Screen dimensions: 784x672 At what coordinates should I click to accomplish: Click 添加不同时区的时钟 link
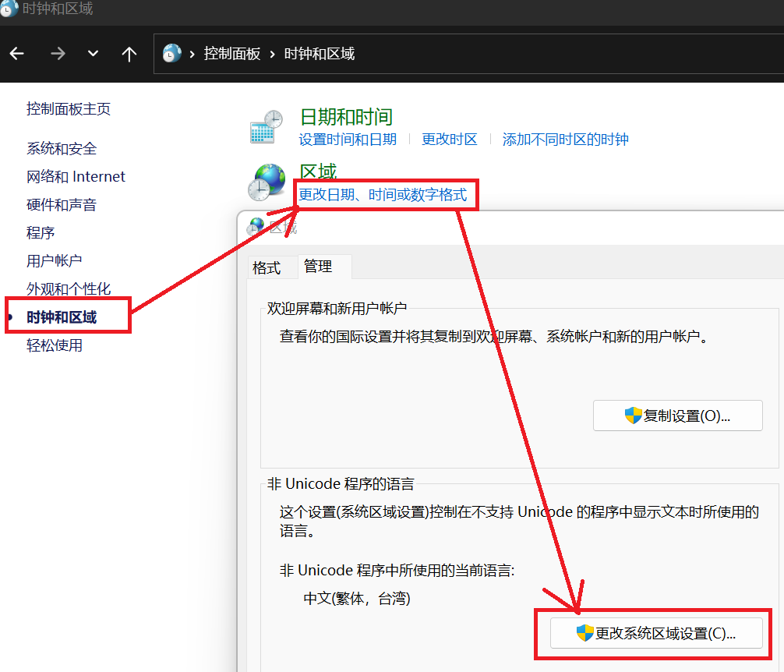(x=566, y=139)
